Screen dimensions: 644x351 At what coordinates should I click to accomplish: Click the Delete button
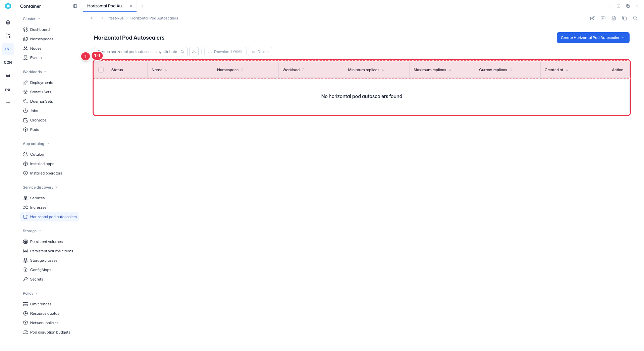click(x=260, y=52)
